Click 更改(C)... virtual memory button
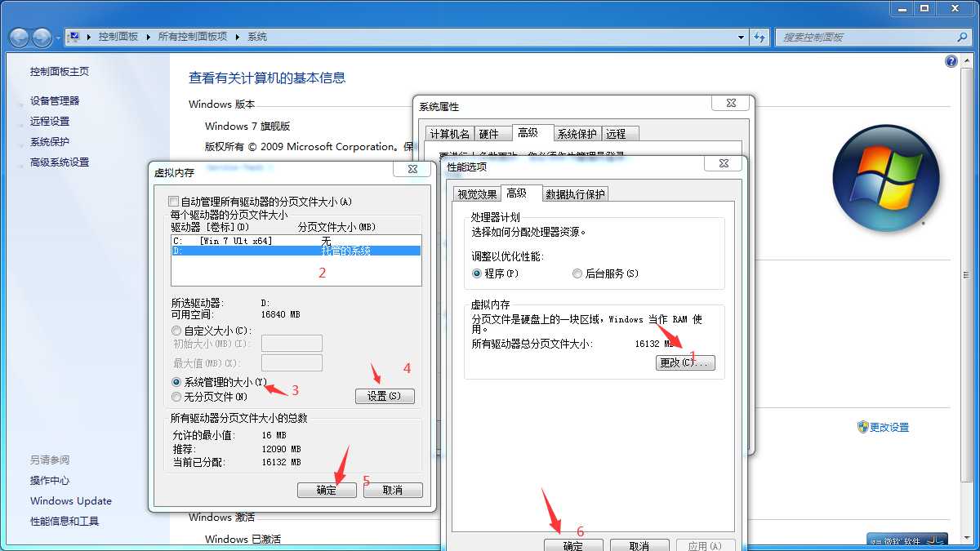This screenshot has width=980, height=551. [685, 362]
